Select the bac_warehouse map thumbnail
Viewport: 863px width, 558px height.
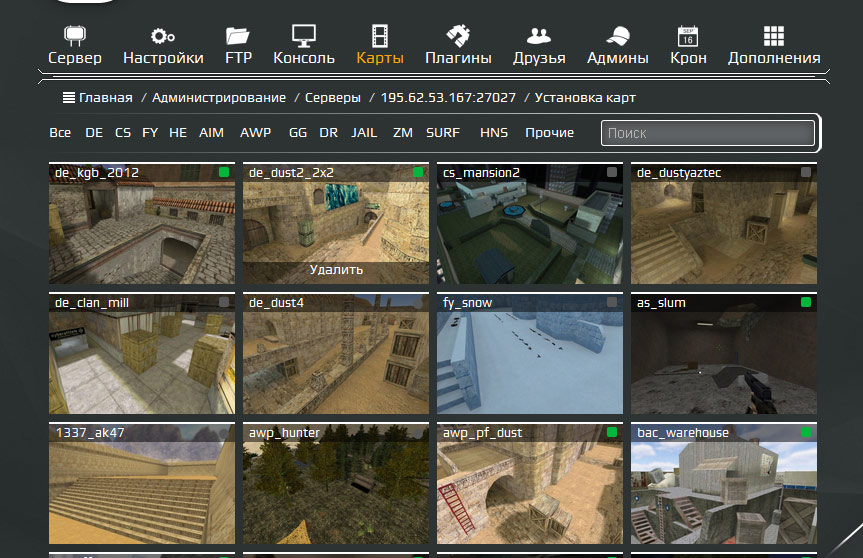[724, 483]
